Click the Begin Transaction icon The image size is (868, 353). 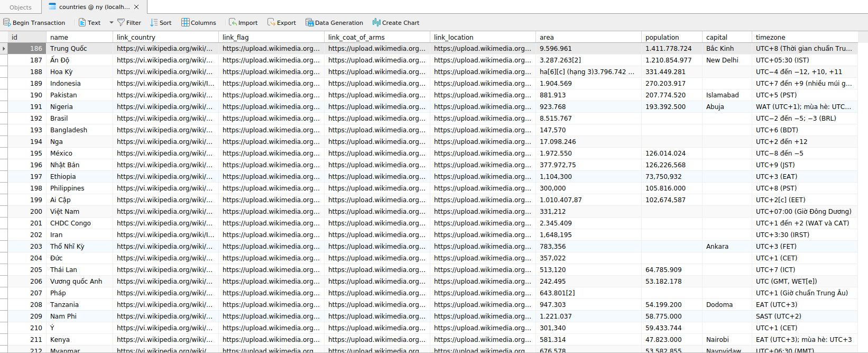point(7,22)
